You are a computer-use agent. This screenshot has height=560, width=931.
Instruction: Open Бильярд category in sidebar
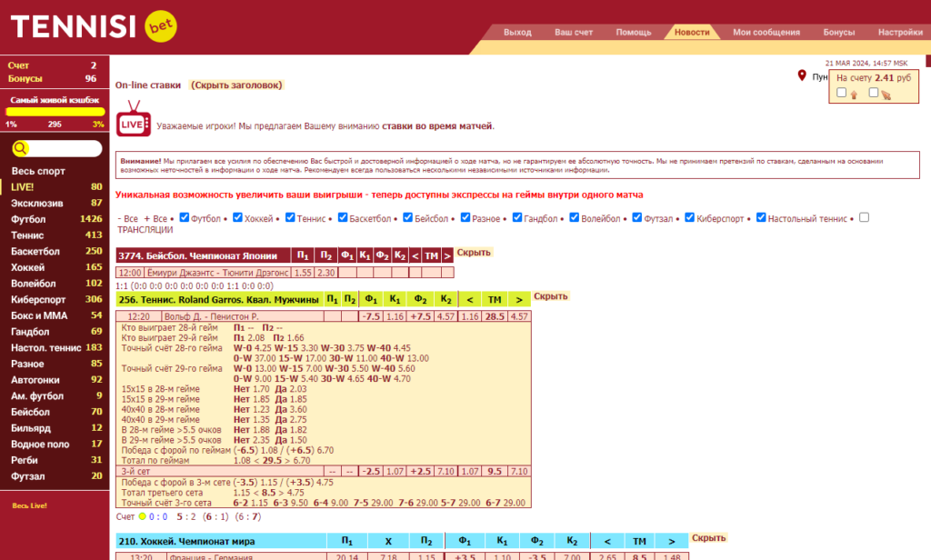click(55, 427)
